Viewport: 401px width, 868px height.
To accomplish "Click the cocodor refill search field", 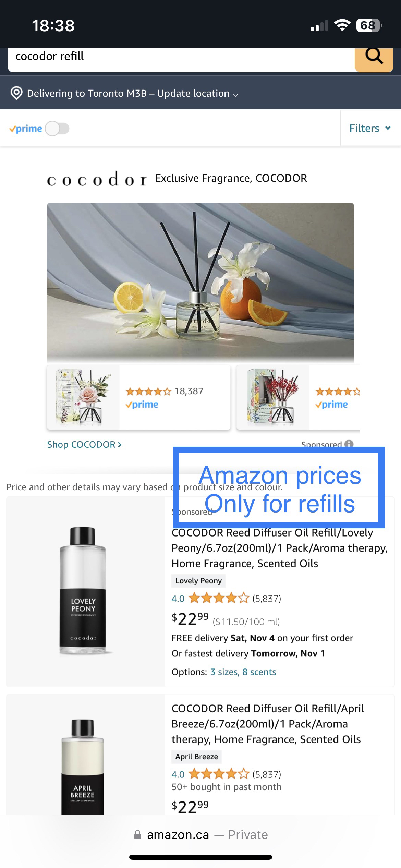I will click(181, 59).
